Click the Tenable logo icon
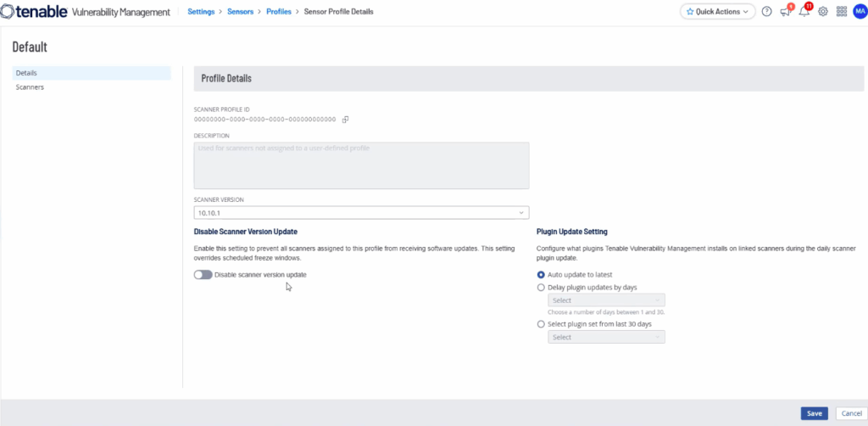 click(x=8, y=12)
